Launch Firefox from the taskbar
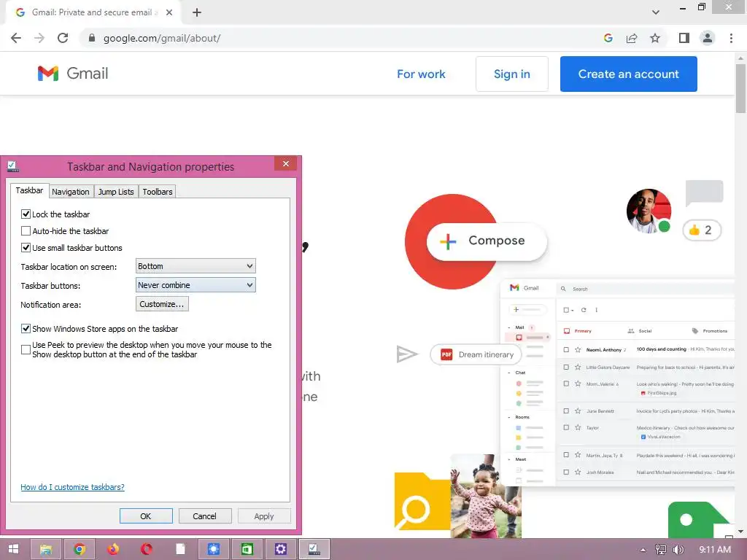 coord(113,549)
